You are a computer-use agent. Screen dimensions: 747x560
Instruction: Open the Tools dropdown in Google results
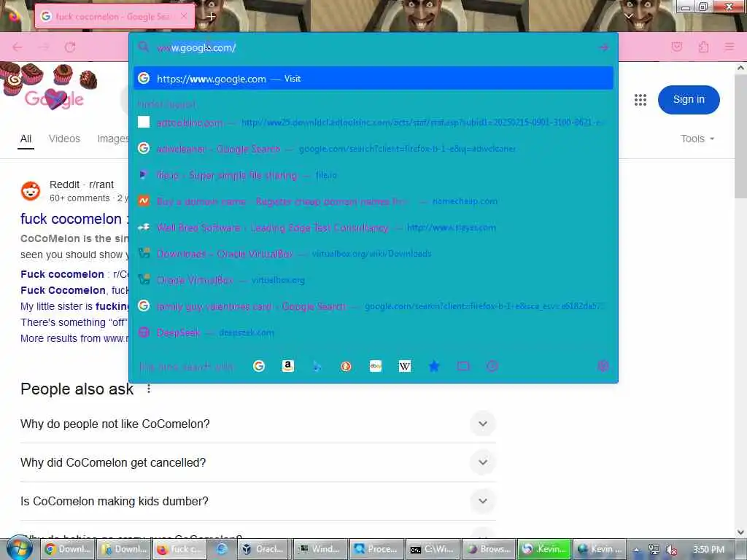tap(697, 139)
